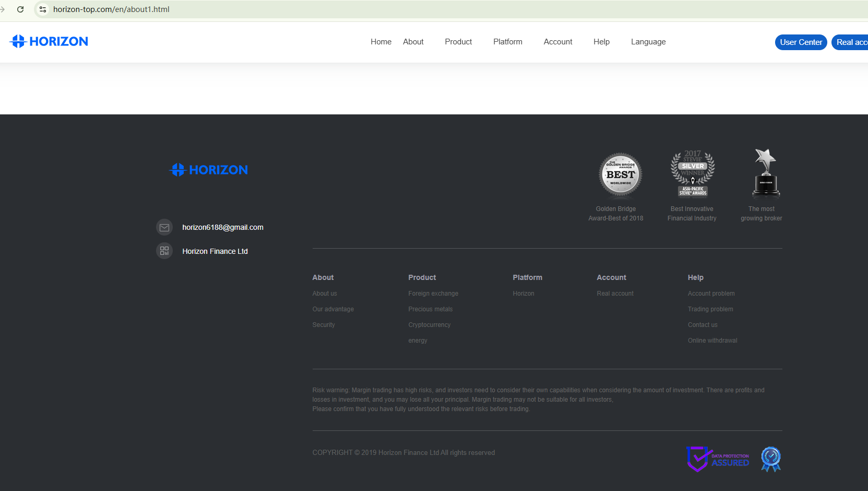Click the grid icon beside Horizon Finance Ltd
Image resolution: width=868 pixels, height=491 pixels.
164,251
